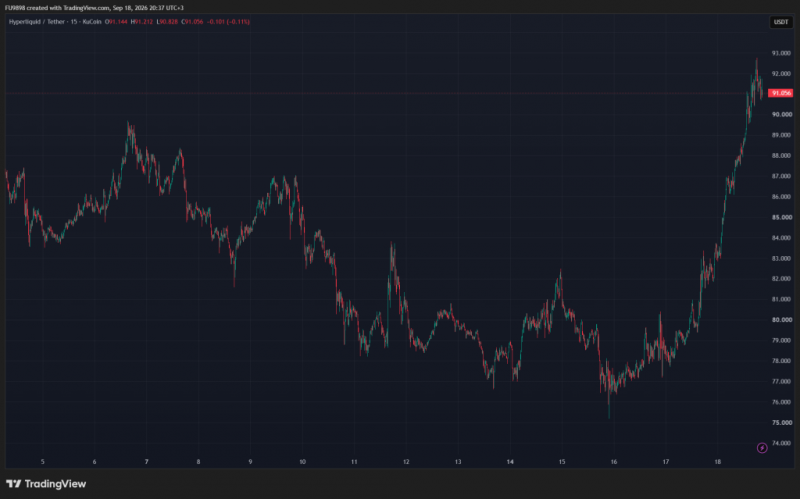Viewport: 800px width, 499px height.
Task: Click the 80.000 price scale label
Action: [x=781, y=320]
